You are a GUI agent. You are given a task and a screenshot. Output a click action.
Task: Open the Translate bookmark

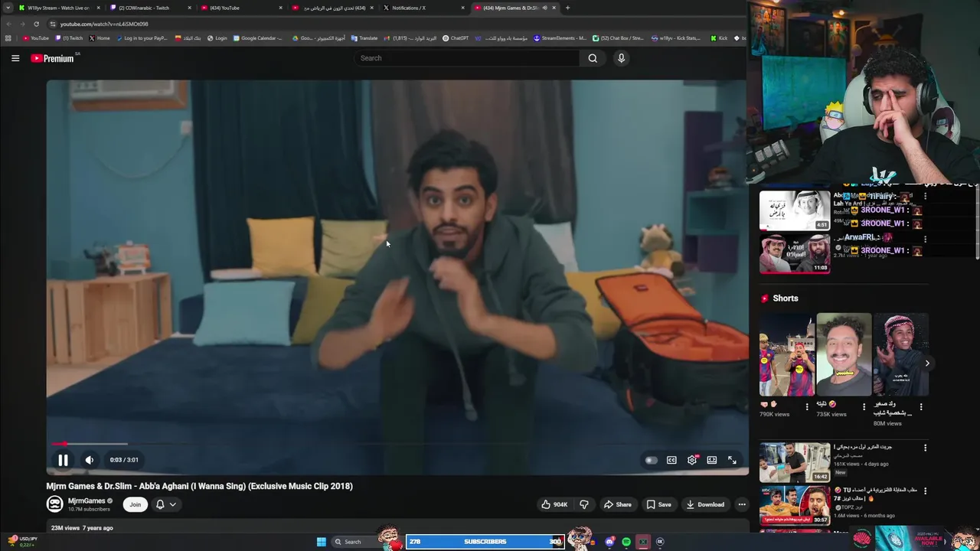click(364, 38)
